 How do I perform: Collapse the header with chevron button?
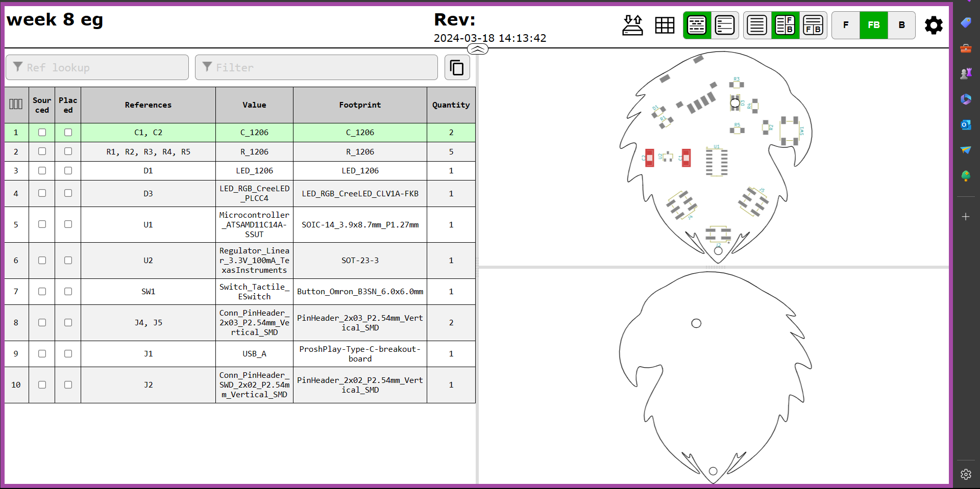(x=478, y=49)
